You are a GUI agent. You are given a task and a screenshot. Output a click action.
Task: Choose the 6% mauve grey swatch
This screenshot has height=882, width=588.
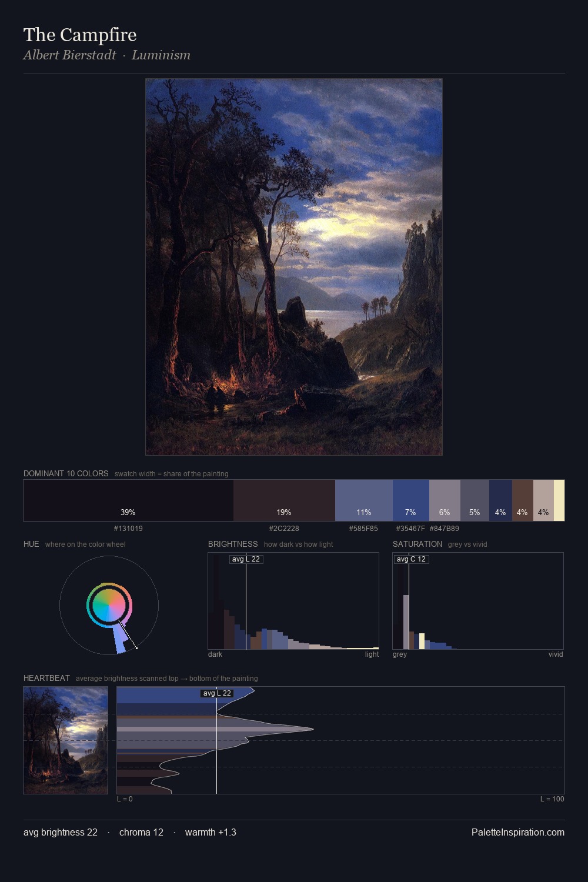(445, 500)
